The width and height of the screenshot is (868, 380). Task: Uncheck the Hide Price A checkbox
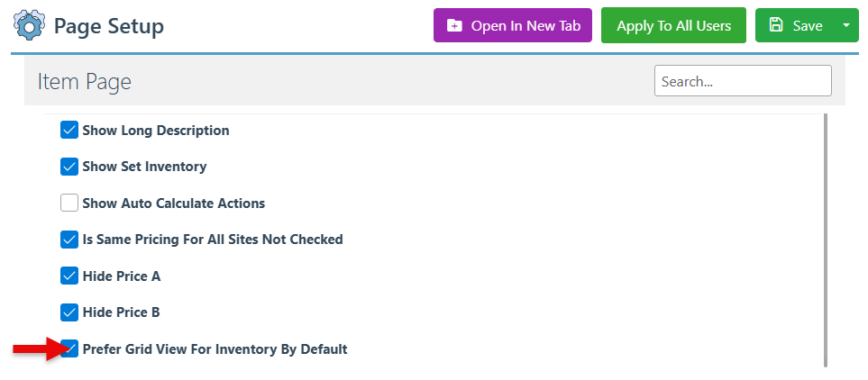click(69, 276)
